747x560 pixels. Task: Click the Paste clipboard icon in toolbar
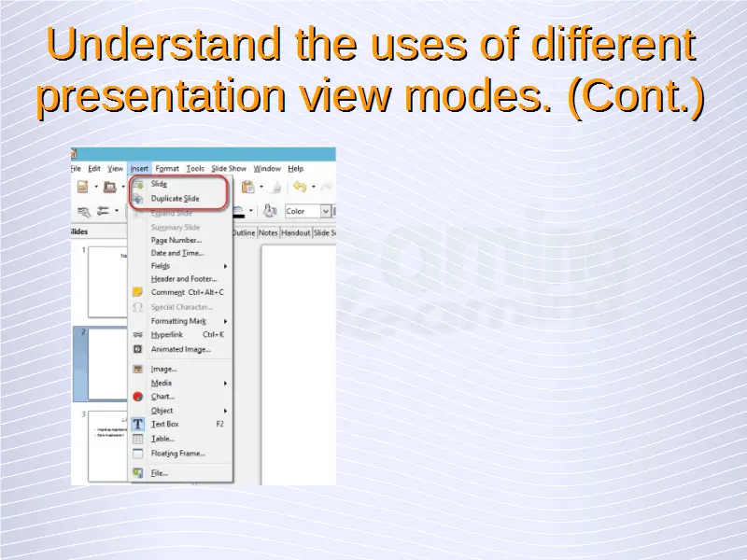[x=247, y=188]
